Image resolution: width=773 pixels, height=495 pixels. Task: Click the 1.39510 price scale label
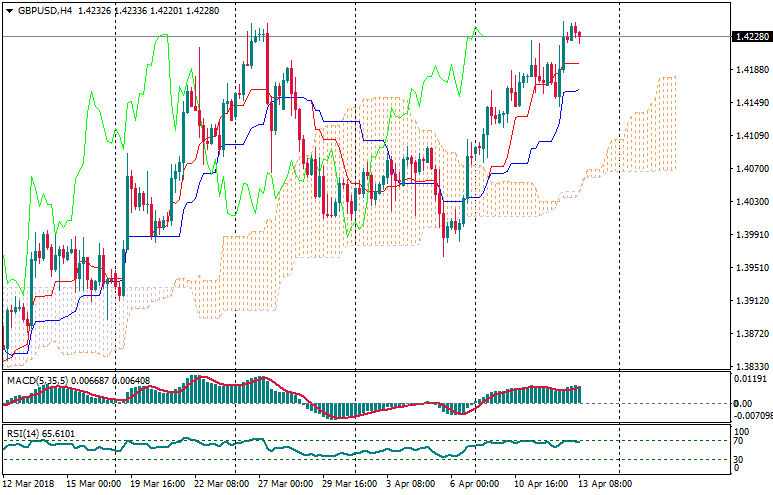751,268
